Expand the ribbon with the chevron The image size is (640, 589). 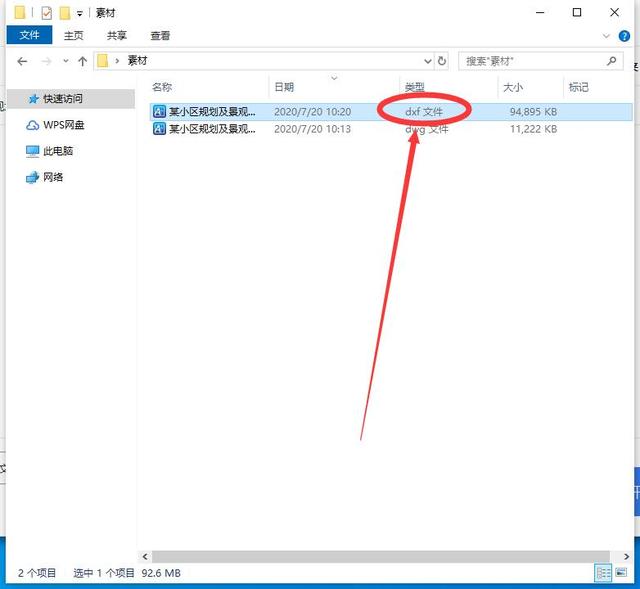pos(606,36)
